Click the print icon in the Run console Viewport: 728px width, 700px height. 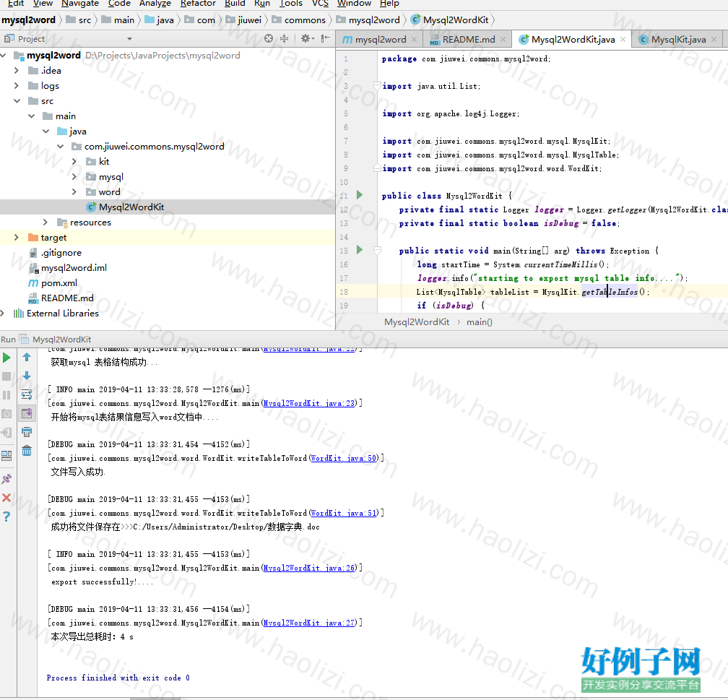point(27,432)
